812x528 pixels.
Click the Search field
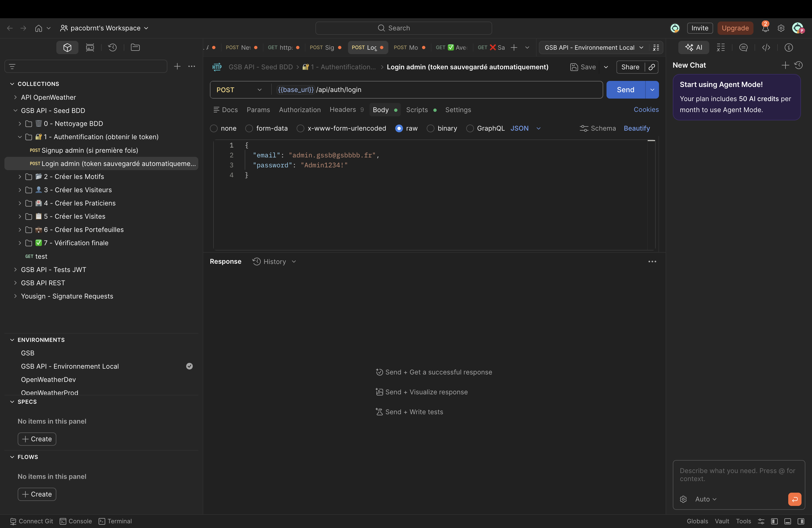403,28
